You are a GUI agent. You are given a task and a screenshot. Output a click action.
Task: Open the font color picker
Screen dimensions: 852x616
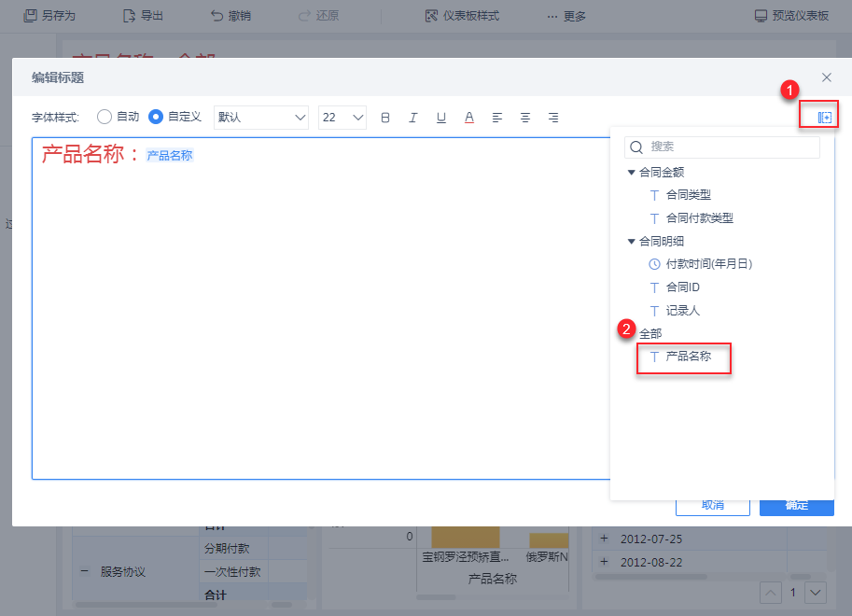click(x=469, y=118)
